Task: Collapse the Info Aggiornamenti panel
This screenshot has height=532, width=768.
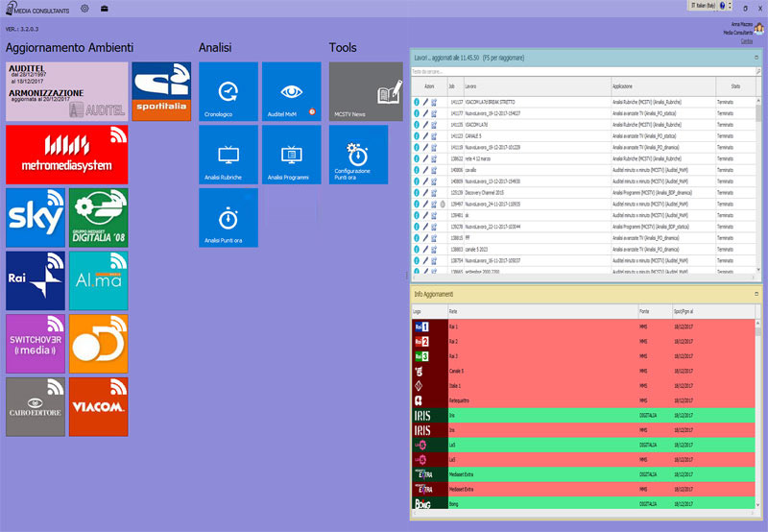Action: (756, 294)
